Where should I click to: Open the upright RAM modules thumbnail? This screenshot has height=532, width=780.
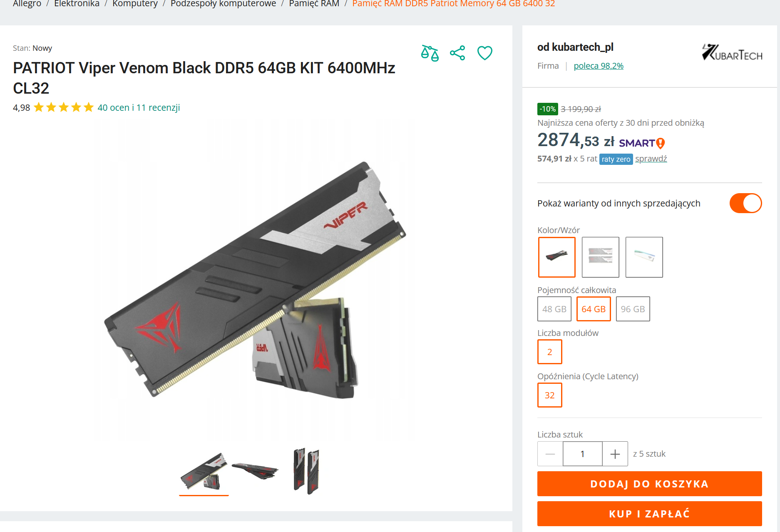point(306,471)
